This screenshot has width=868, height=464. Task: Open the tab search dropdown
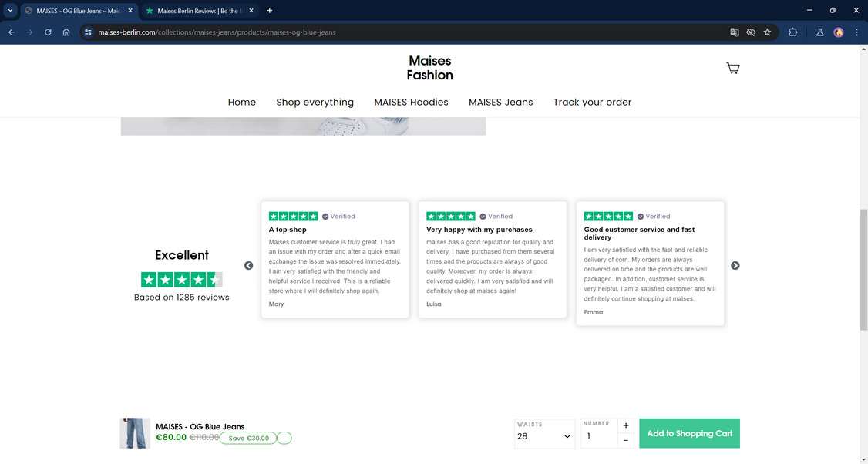pos(10,11)
